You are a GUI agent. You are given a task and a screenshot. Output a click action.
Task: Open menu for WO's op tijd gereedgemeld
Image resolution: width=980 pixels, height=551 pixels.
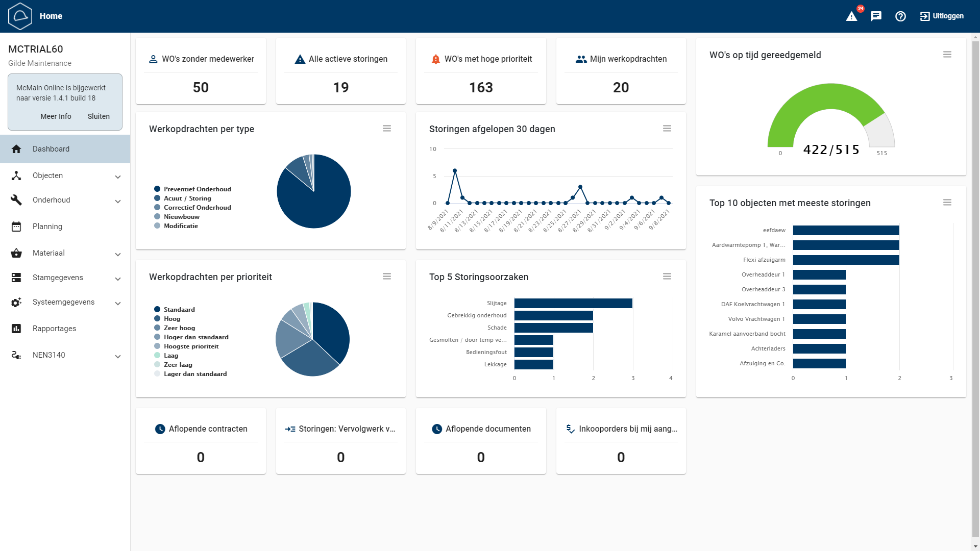point(947,55)
